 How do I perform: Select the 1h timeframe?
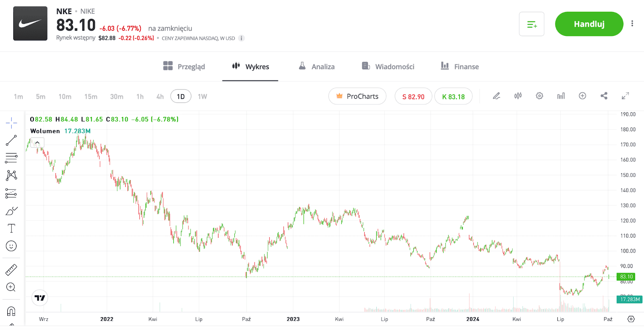coord(140,97)
